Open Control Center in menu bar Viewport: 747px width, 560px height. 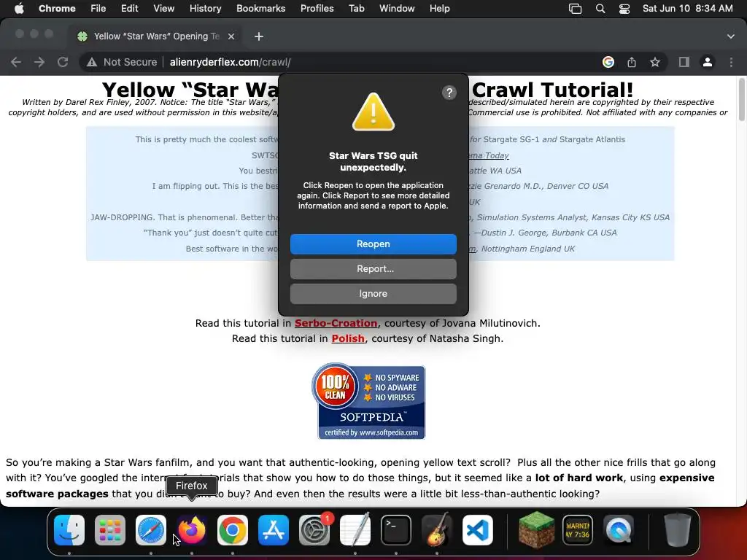(x=624, y=9)
